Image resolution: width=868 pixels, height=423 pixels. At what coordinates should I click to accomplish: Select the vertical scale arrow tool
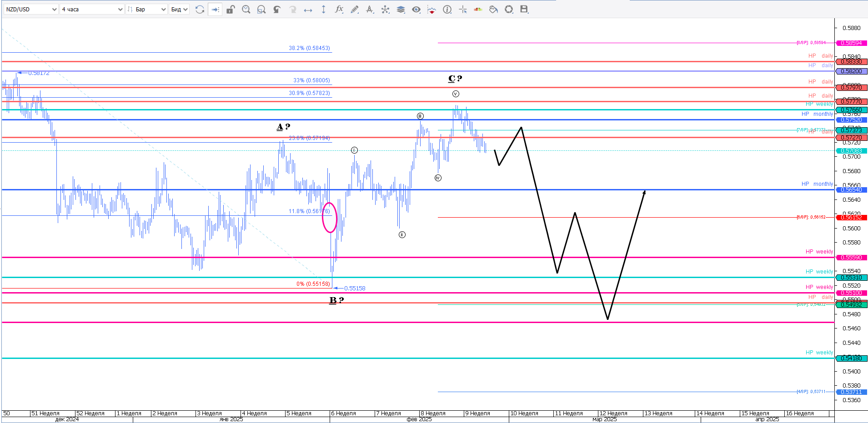(x=323, y=10)
